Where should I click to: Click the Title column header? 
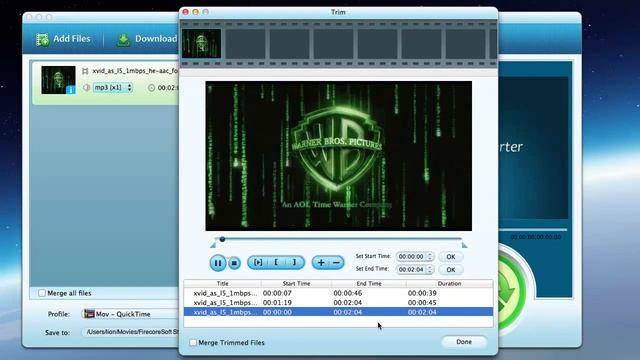coord(222,283)
